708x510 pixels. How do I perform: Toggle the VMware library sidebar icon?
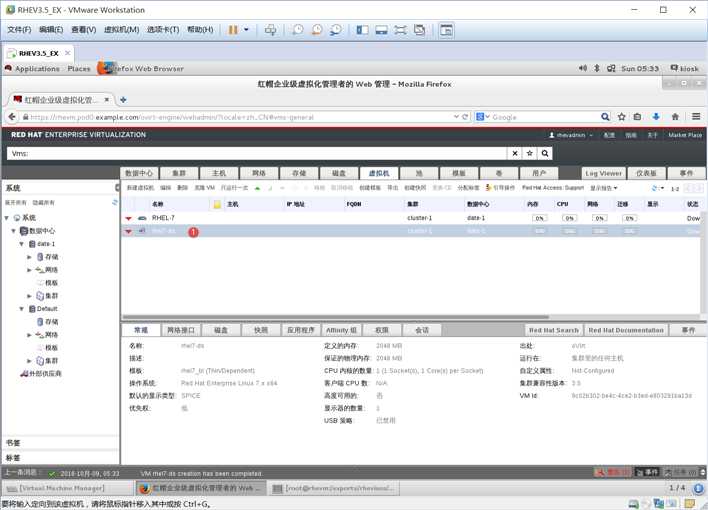[362, 30]
